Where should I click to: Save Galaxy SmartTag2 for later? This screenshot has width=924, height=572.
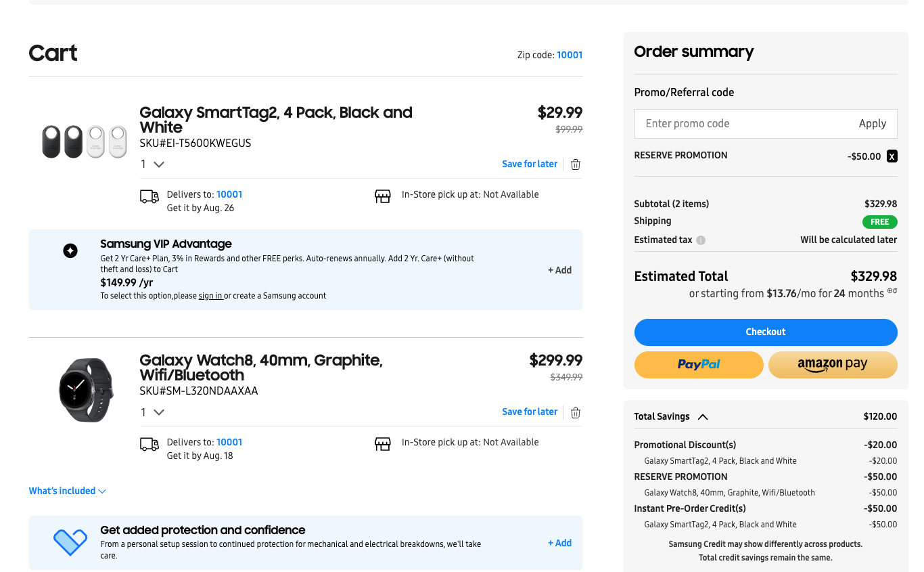pyautogui.click(x=530, y=164)
